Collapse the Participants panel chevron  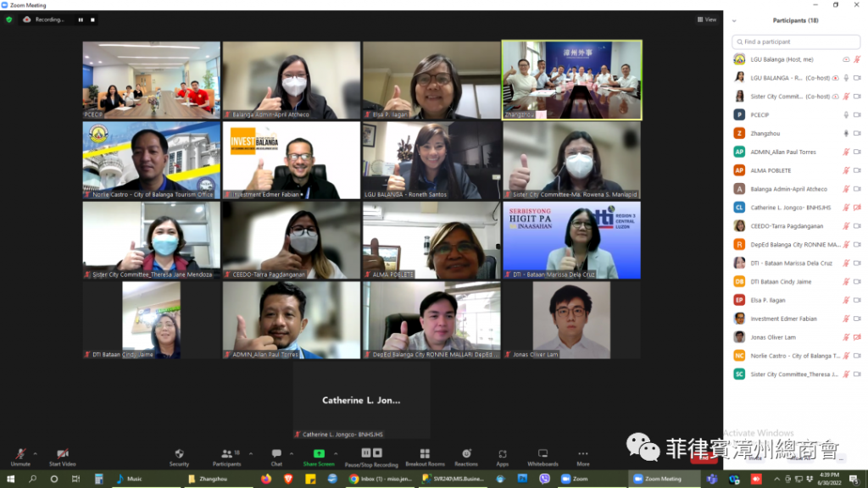pyautogui.click(x=734, y=21)
